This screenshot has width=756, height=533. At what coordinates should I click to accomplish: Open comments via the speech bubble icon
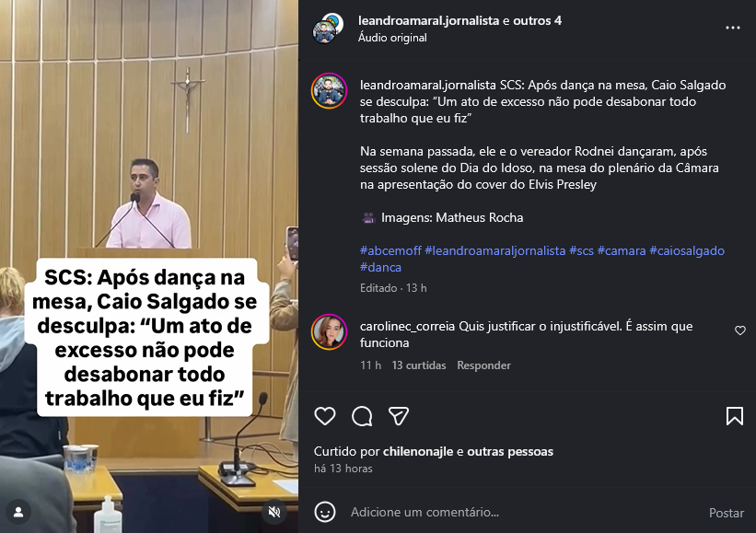362,416
